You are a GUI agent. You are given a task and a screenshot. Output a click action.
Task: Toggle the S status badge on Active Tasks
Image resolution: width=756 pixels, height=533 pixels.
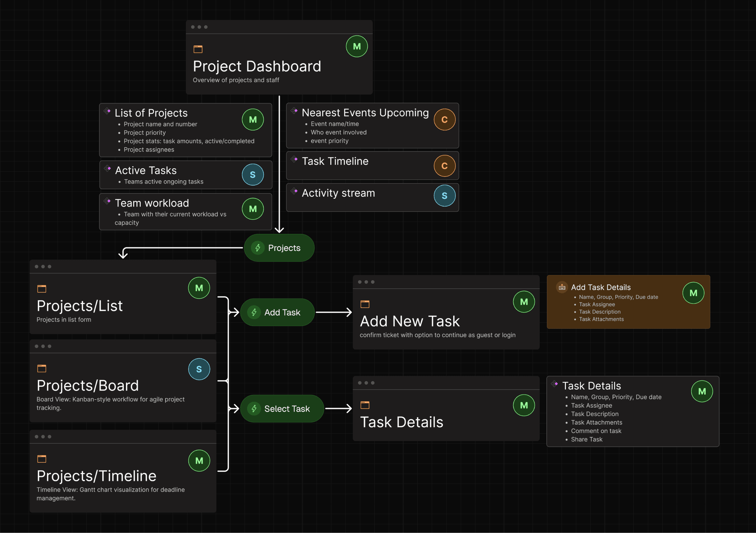click(x=253, y=174)
